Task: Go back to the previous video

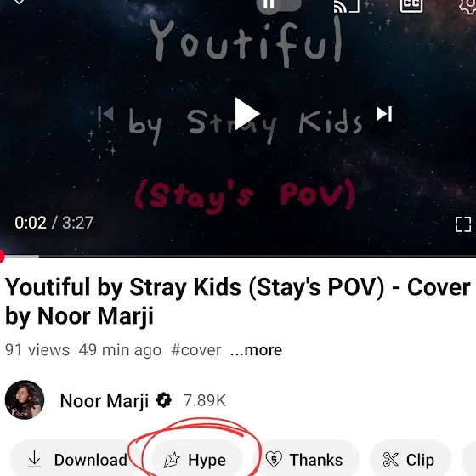Action: point(105,114)
